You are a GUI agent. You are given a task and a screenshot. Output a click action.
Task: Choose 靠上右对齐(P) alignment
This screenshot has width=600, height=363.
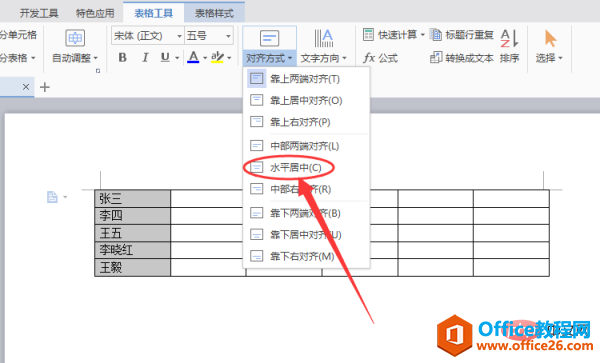(306, 122)
